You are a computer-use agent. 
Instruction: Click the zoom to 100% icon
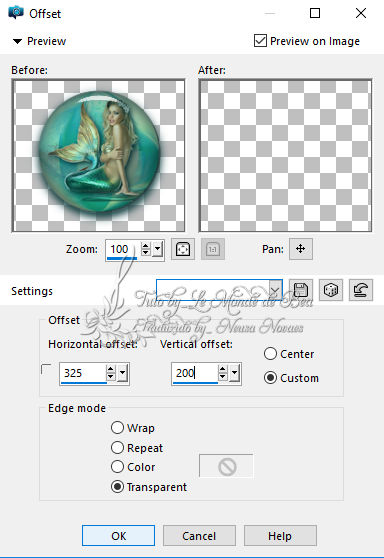coord(212,249)
